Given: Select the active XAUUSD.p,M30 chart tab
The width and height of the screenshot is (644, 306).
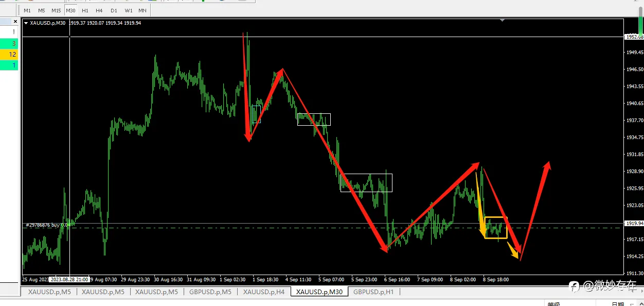Looking at the screenshot, I should point(319,292).
